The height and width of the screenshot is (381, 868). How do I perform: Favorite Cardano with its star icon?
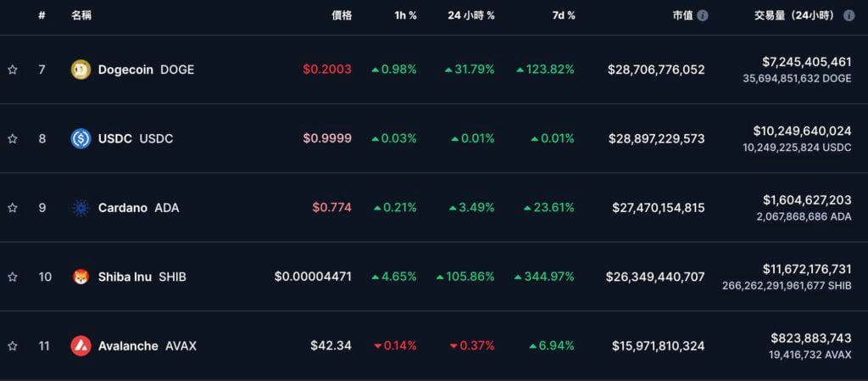(x=12, y=208)
